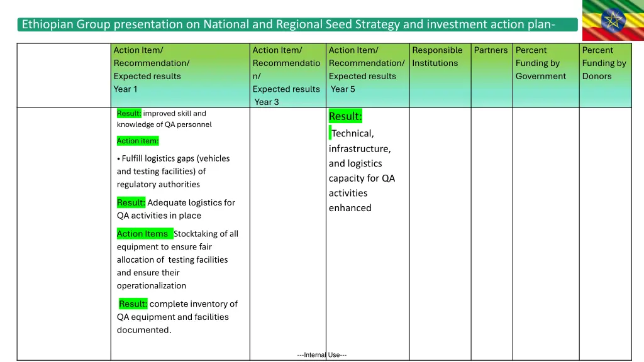This screenshot has height=362, width=644.
Task: Select highlighted 'Action Items' label before Stocktaking
Action: [x=144, y=234]
